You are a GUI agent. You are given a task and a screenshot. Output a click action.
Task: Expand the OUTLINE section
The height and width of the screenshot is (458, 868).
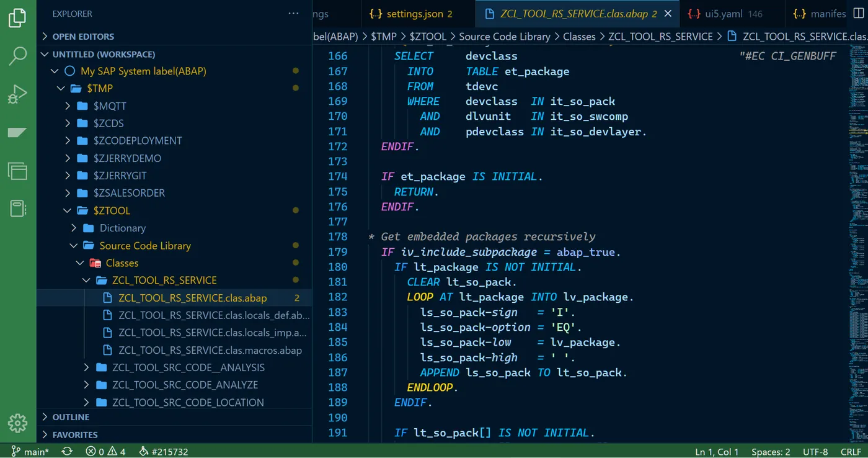click(x=45, y=417)
